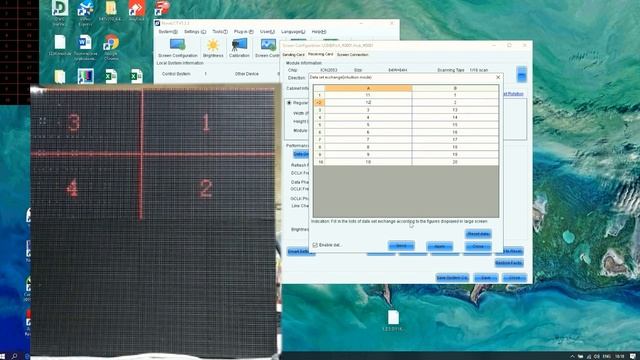Click Close in the data exchange dialog
Image resolution: width=640 pixels, height=360 pixels.
[478, 247]
